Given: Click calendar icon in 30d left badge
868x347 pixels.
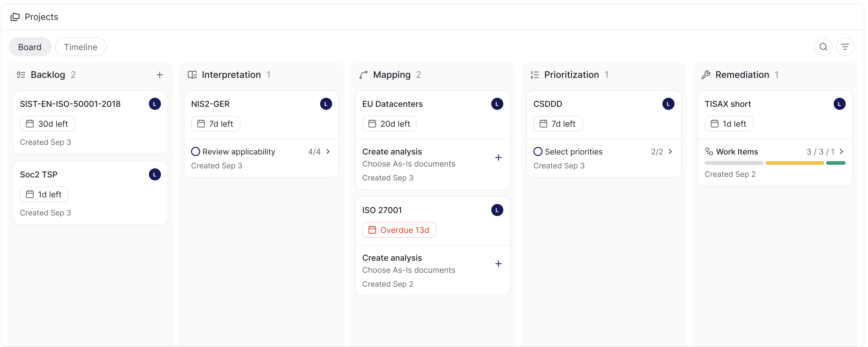Looking at the screenshot, I should click(x=30, y=124).
